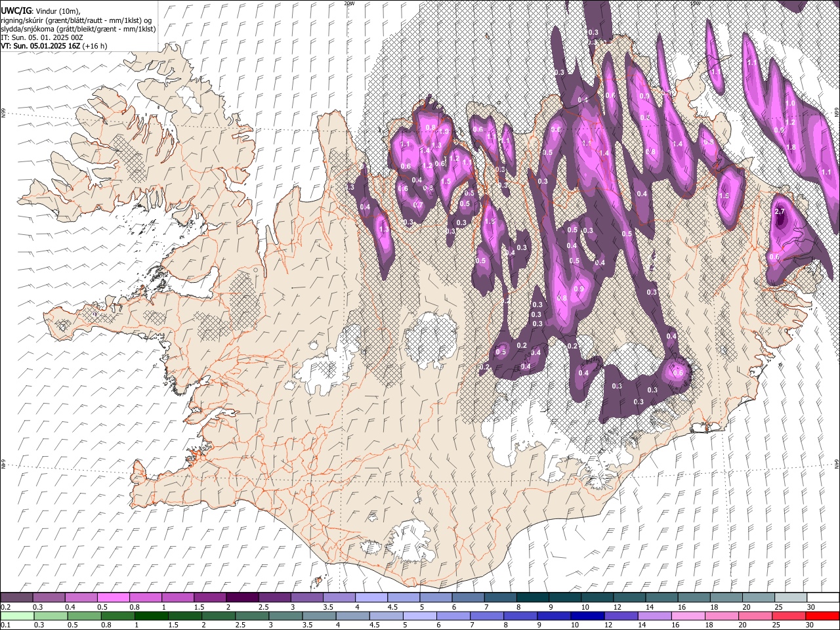Click the '0.1' label under the rain scale
Screen dimensions: 840x630
click(x=6, y=625)
